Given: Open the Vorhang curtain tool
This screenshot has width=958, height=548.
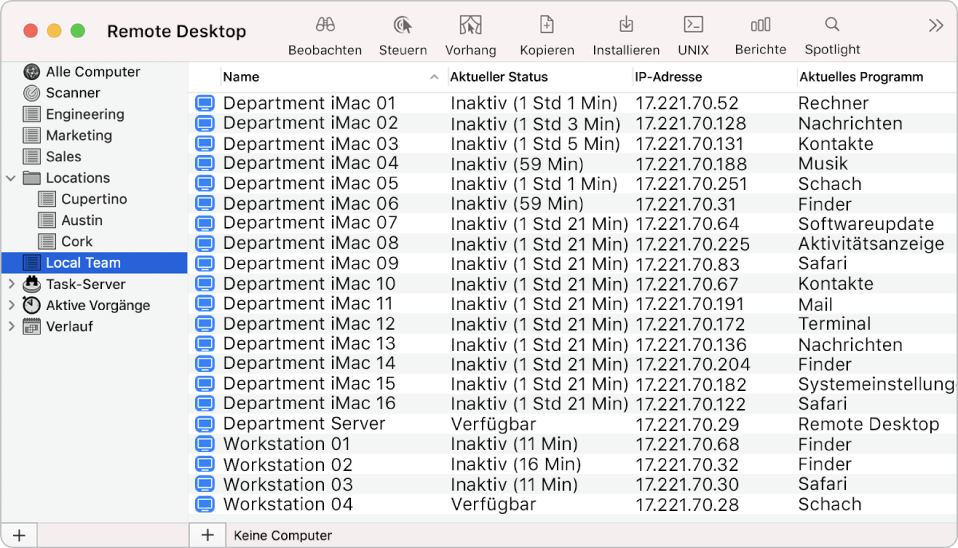Looking at the screenshot, I should (470, 26).
